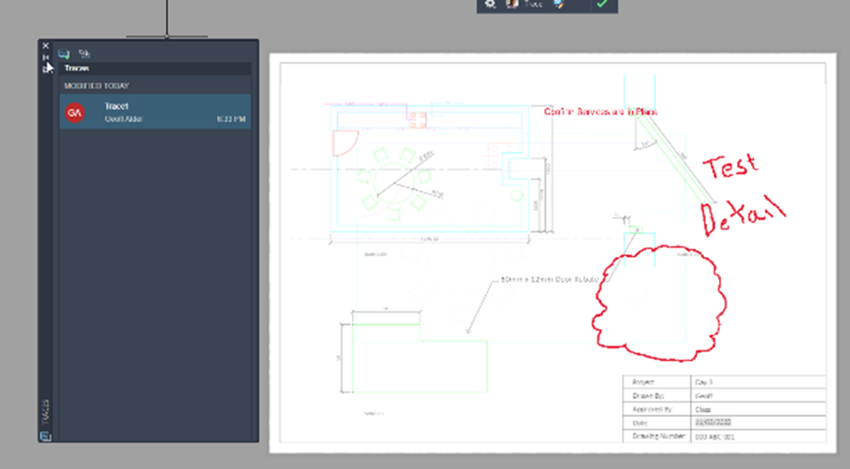Select the Trace1 entry in the list
Image resolution: width=850 pixels, height=469 pixels.
[x=155, y=112]
